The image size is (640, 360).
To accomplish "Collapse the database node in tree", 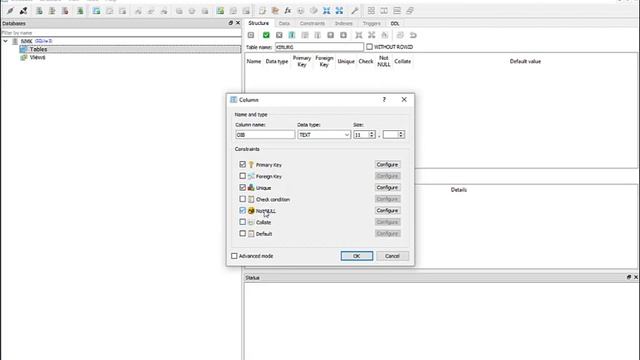I will click(5, 41).
